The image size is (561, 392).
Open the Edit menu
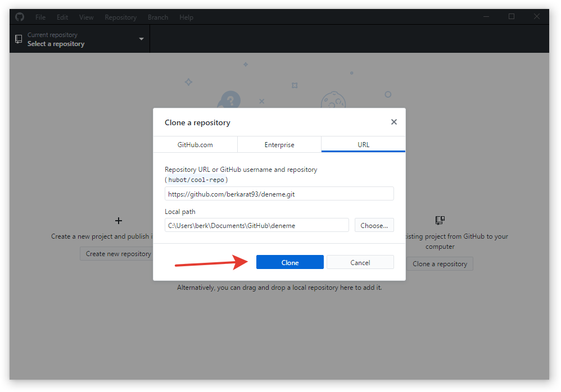click(x=62, y=17)
